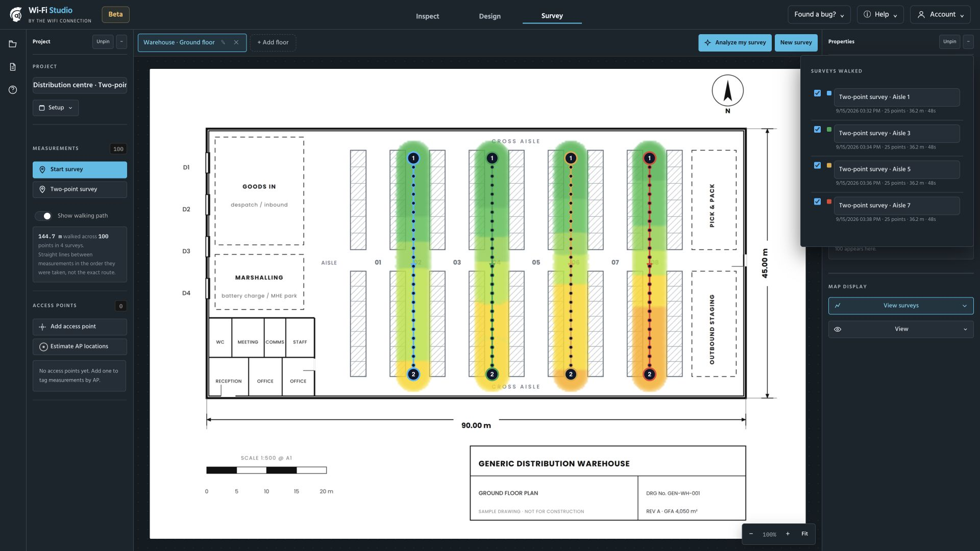
Task: Open the Found a bug dropdown
Action: (x=819, y=15)
